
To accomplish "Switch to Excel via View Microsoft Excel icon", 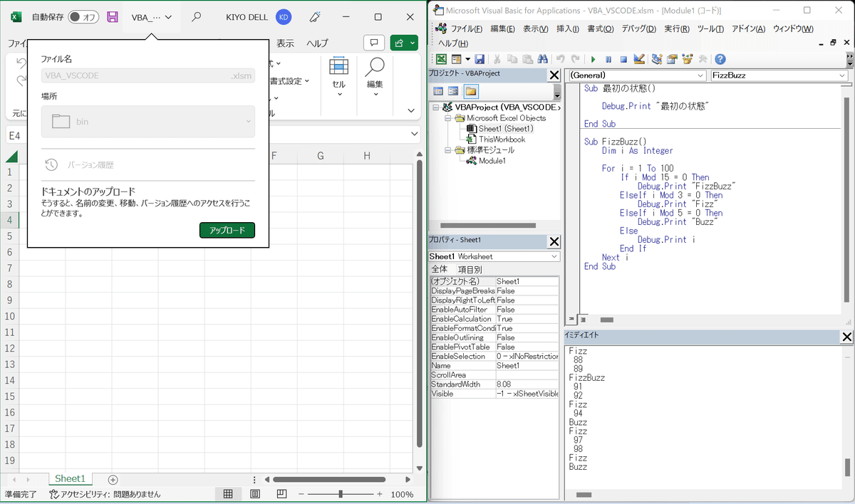I will pos(442,58).
